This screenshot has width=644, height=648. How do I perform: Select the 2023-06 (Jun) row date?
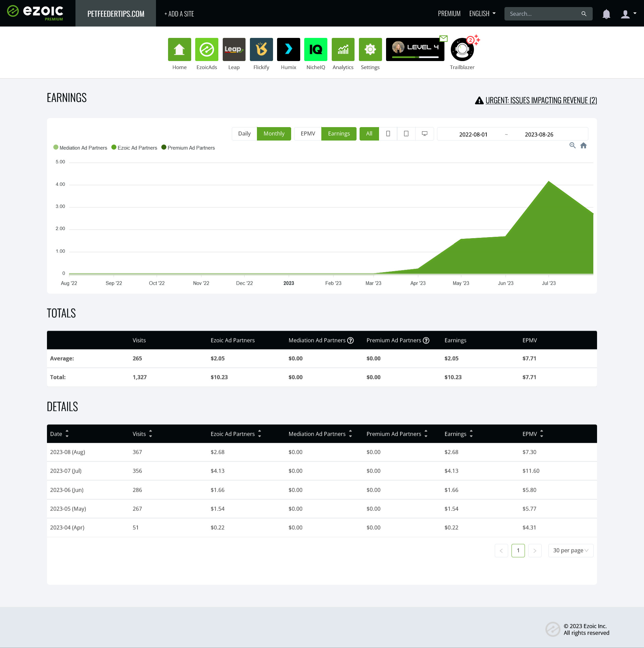[x=67, y=490]
